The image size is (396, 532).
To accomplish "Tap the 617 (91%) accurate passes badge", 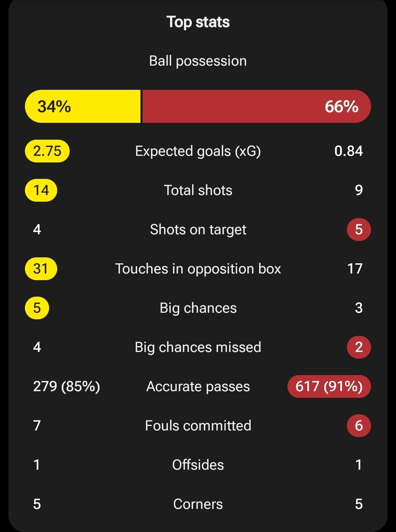I will pos(329,386).
